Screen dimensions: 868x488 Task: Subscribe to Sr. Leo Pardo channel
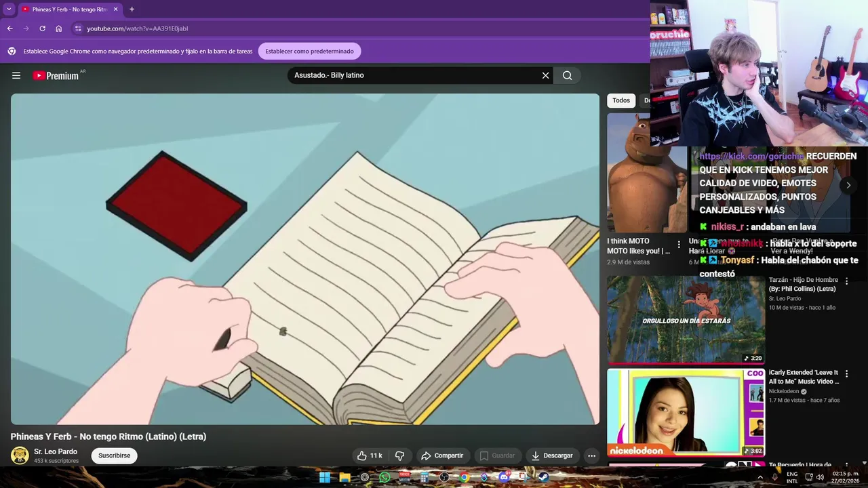114,455
